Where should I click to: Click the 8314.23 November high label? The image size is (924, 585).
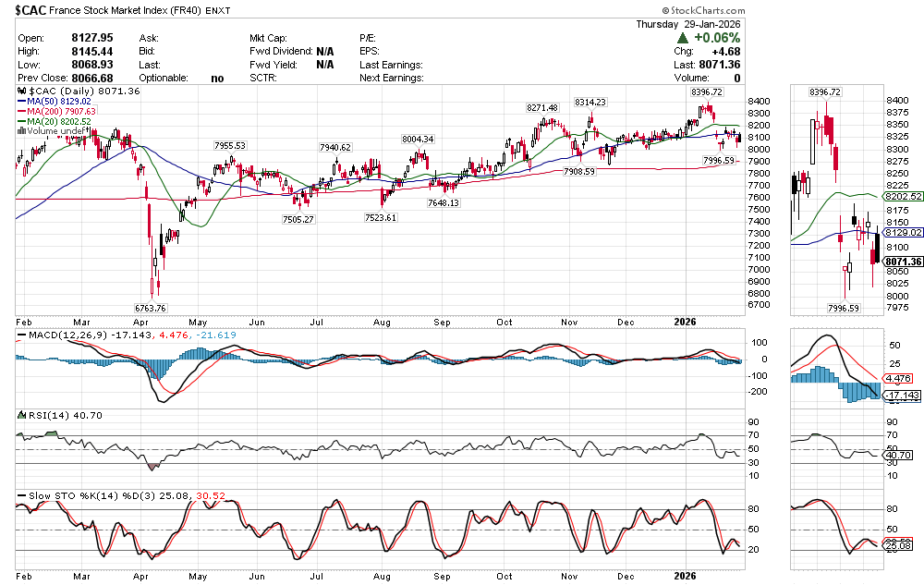coord(590,102)
